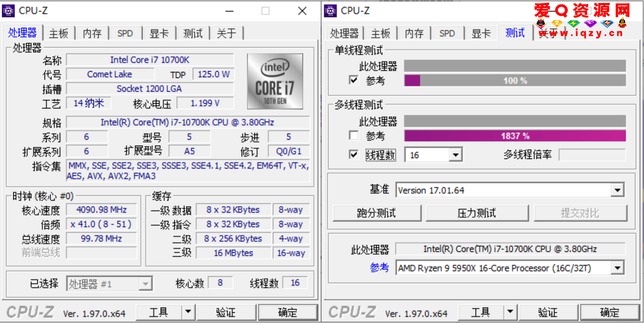Click the blue 参考 link label
This screenshot has width=644, height=323.
380,268
